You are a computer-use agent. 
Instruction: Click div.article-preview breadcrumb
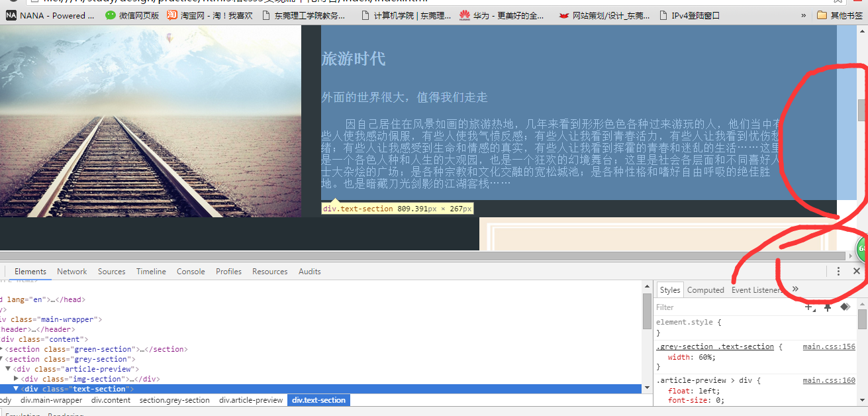pos(252,400)
